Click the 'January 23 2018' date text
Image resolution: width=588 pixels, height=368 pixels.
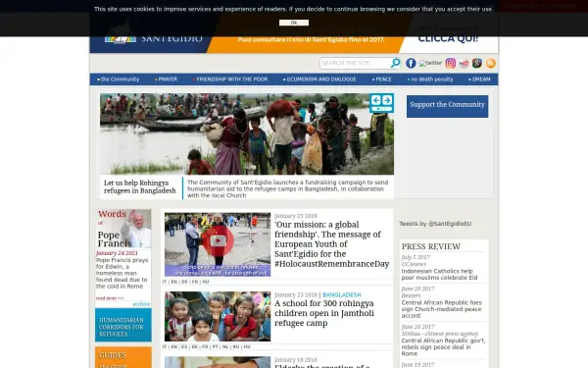pos(296,295)
